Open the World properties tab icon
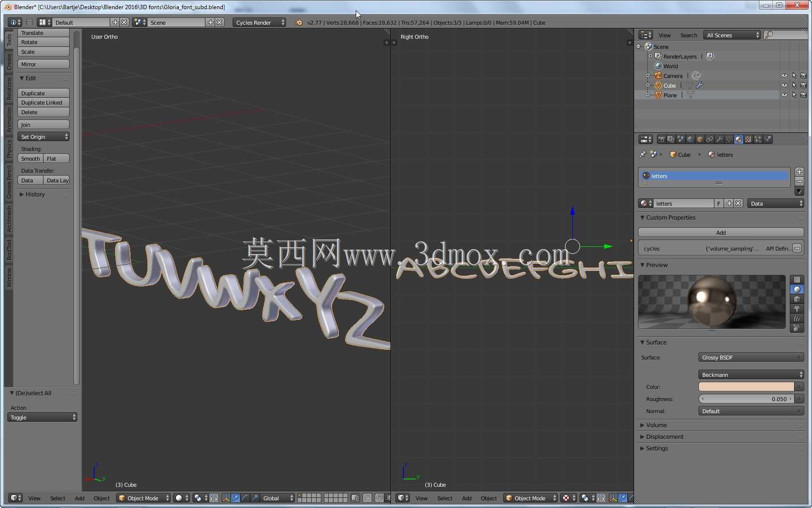Screen dimensions: 812x508 click(x=690, y=139)
